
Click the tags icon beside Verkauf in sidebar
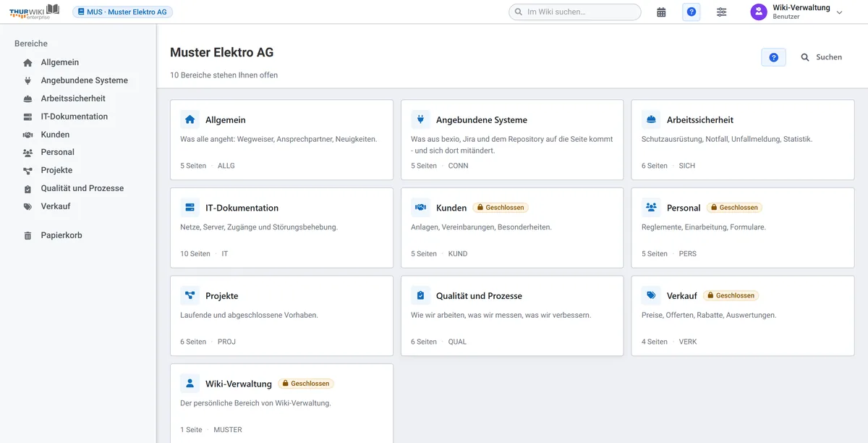28,207
